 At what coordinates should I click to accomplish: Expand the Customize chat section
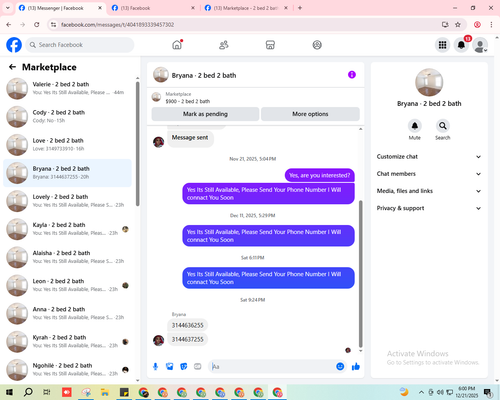point(429,157)
